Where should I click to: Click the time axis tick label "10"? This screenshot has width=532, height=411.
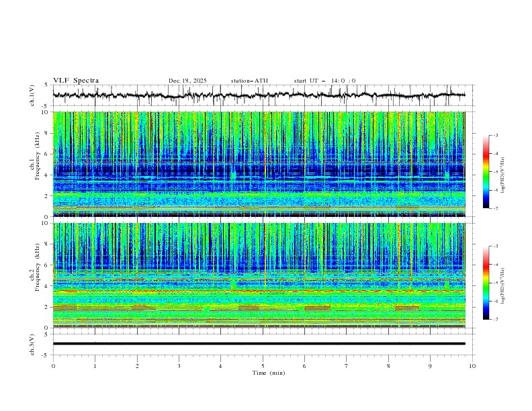tap(472, 366)
